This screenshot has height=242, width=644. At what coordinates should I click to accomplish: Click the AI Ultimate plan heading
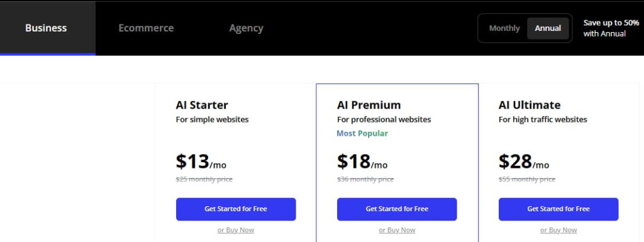530,105
